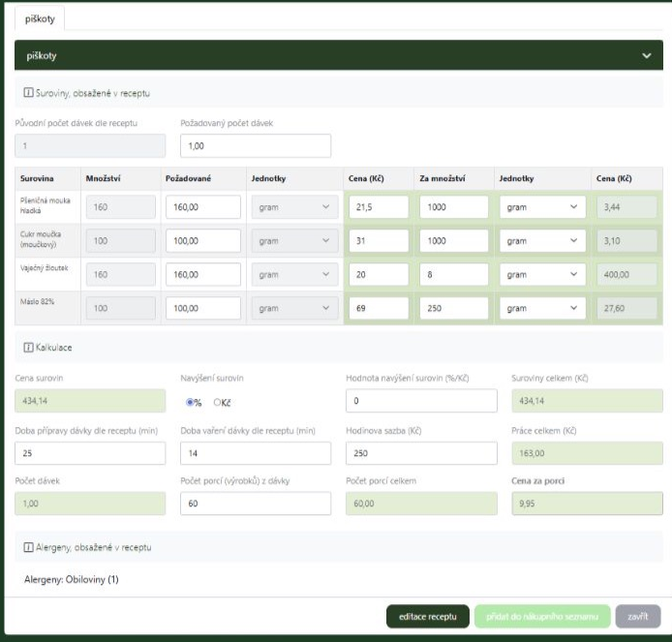
Task: Click Požadované field for Pšeničná mouka hladká
Action: (x=203, y=207)
